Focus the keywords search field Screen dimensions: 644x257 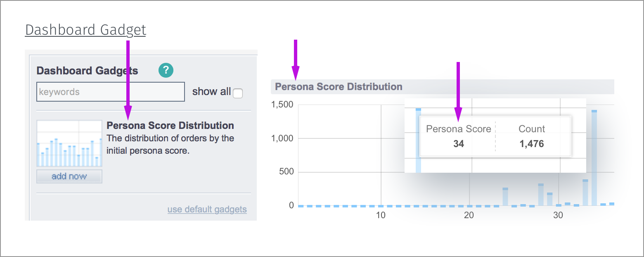(111, 92)
